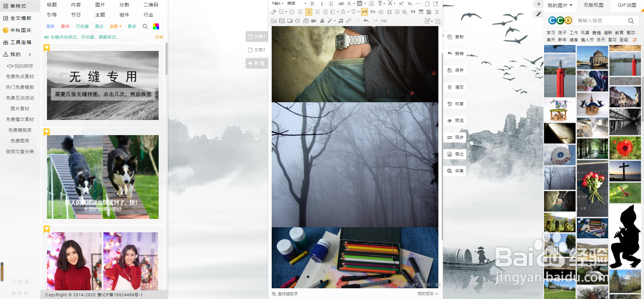Toggle strikethrough ABC formatting

pos(341,4)
